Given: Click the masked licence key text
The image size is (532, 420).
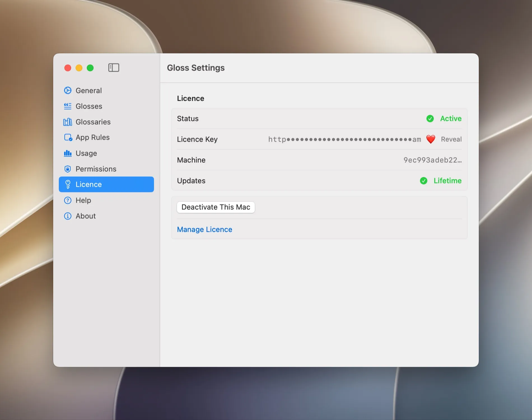Looking at the screenshot, I should click(x=345, y=139).
